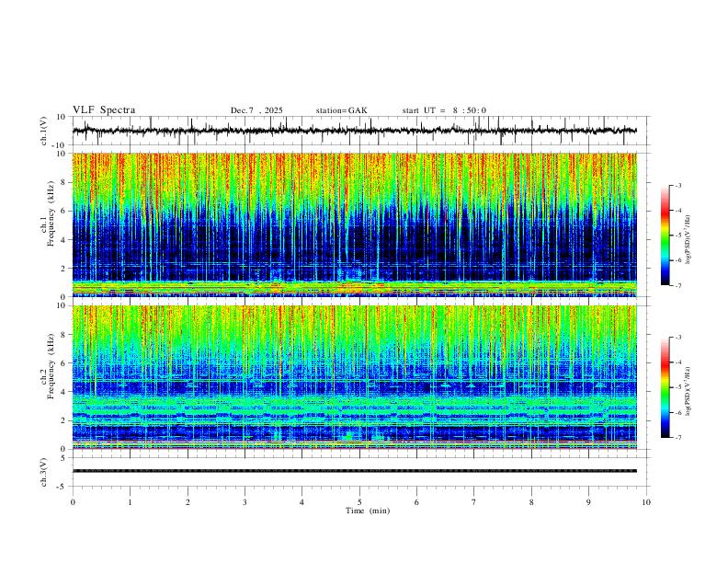The height and width of the screenshot is (563, 728).
Task: Click the "ch.3(V)" axis label
Action: click(x=44, y=472)
